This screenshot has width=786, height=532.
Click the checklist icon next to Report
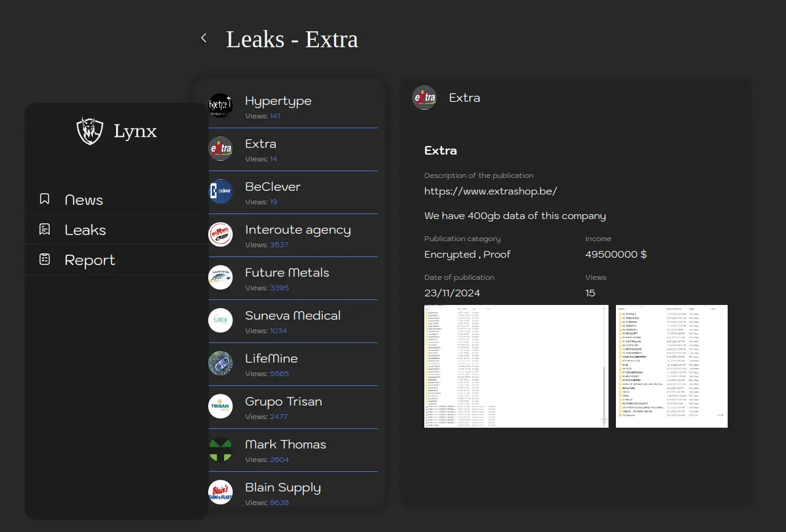tap(44, 260)
